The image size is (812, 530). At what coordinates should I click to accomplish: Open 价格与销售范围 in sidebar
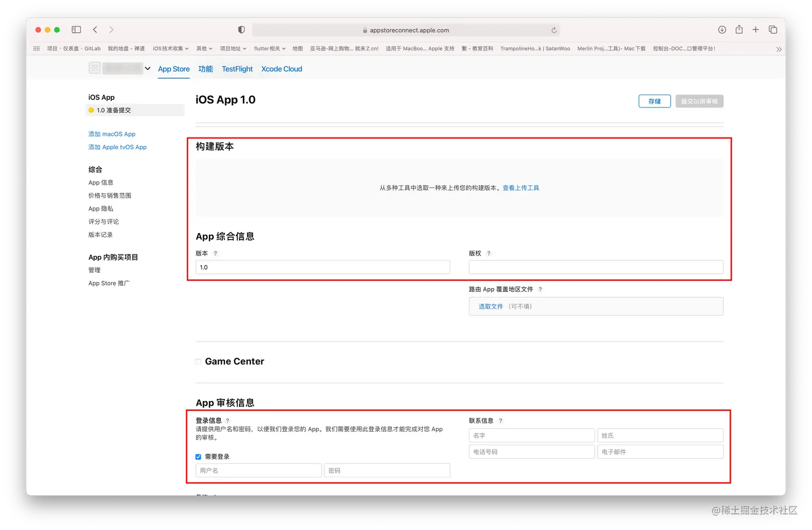(x=110, y=195)
